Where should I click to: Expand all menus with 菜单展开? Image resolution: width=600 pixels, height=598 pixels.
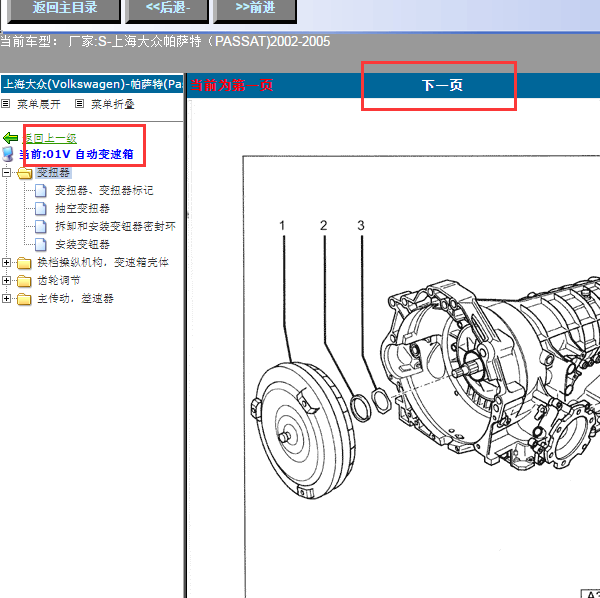click(39, 104)
